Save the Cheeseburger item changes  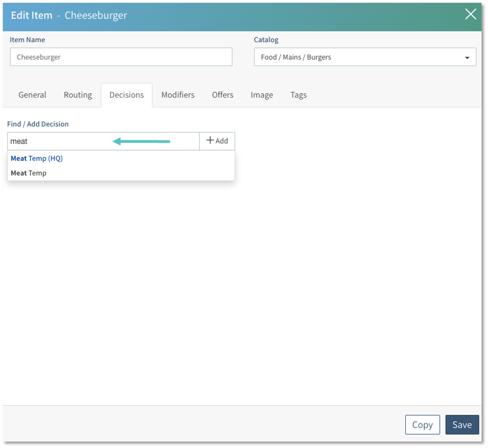pyautogui.click(x=462, y=425)
